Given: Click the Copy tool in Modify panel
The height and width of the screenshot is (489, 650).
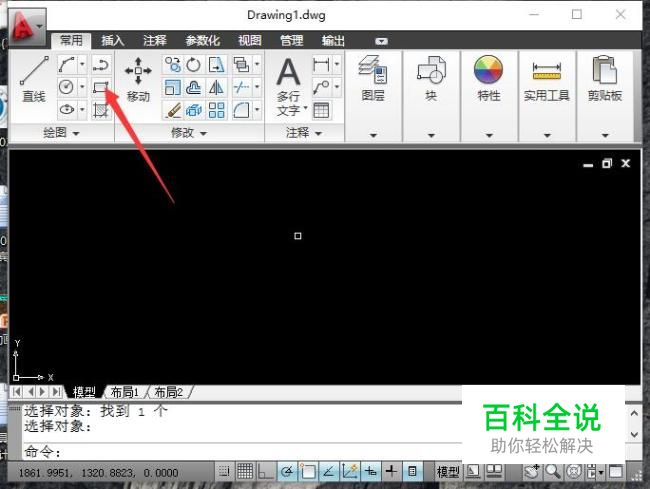Looking at the screenshot, I should point(172,64).
